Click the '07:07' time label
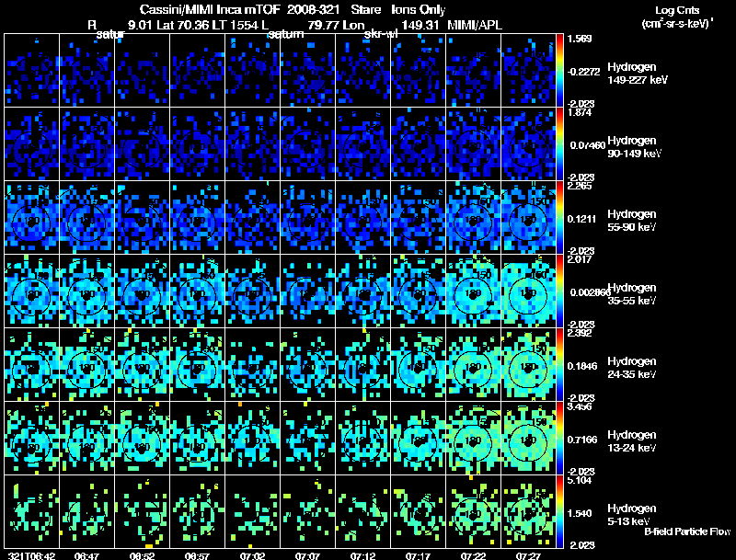This screenshot has width=736, height=560. 307,555
